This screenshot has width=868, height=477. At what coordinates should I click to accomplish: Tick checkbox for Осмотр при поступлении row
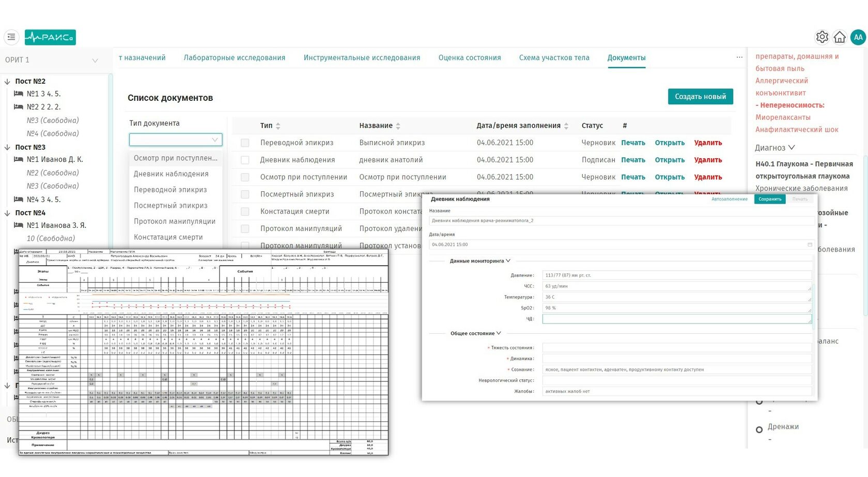pyautogui.click(x=245, y=177)
